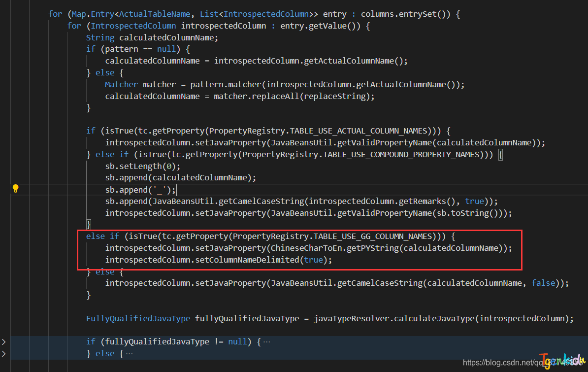588x372 pixels.
Task: Click 'introspectedColumn.getActualColumnName();' assignment line
Action: pyautogui.click(x=256, y=61)
